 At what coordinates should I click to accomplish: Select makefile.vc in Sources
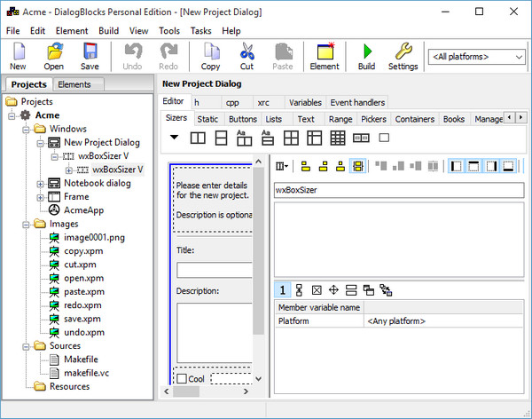pos(84,373)
